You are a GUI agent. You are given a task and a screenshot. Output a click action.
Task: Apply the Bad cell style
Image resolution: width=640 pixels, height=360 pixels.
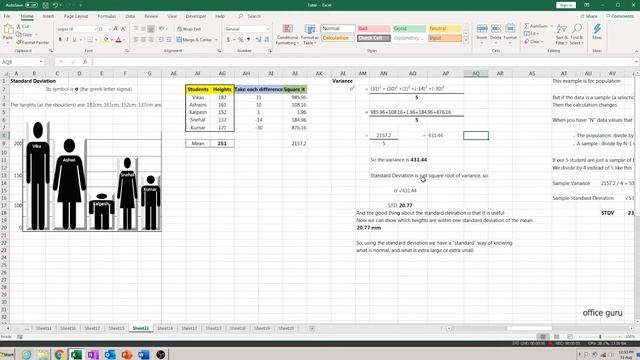373,29
